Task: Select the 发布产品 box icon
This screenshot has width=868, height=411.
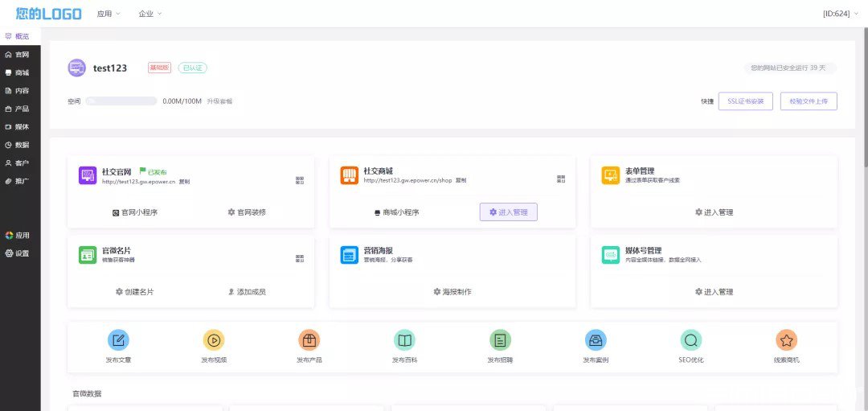Action: click(309, 340)
